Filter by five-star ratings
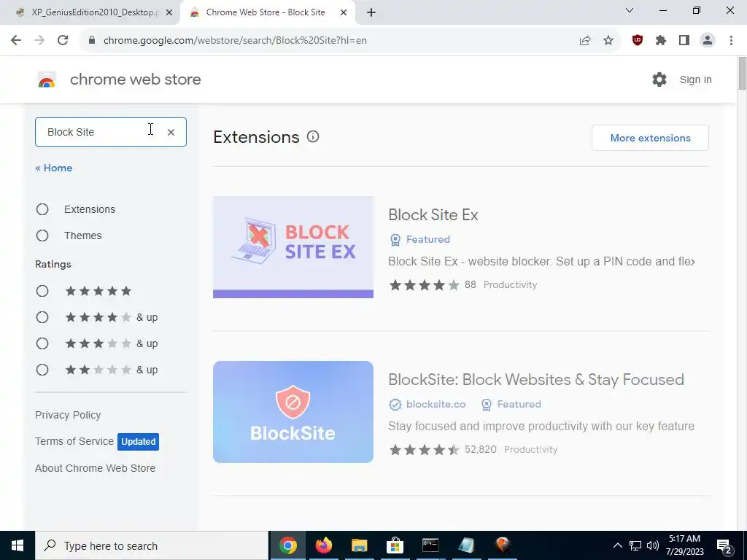This screenshot has height=560, width=747. pyautogui.click(x=42, y=291)
